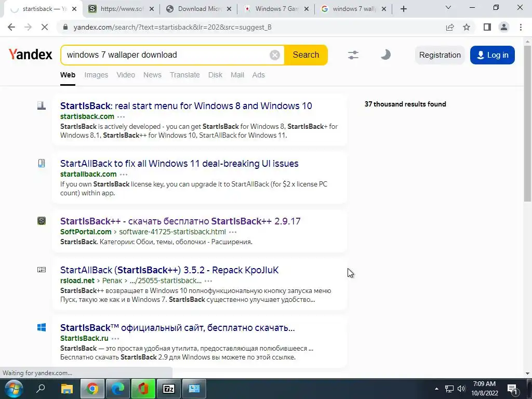Open Office app from taskbar
Viewport: 532px width, 399px height.
(x=143, y=389)
